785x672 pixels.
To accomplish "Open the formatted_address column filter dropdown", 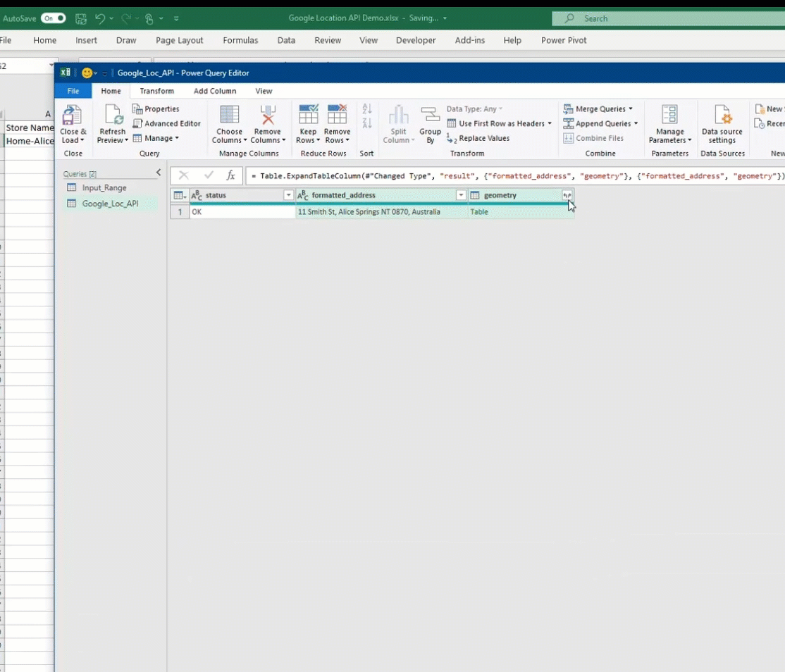I will click(461, 195).
